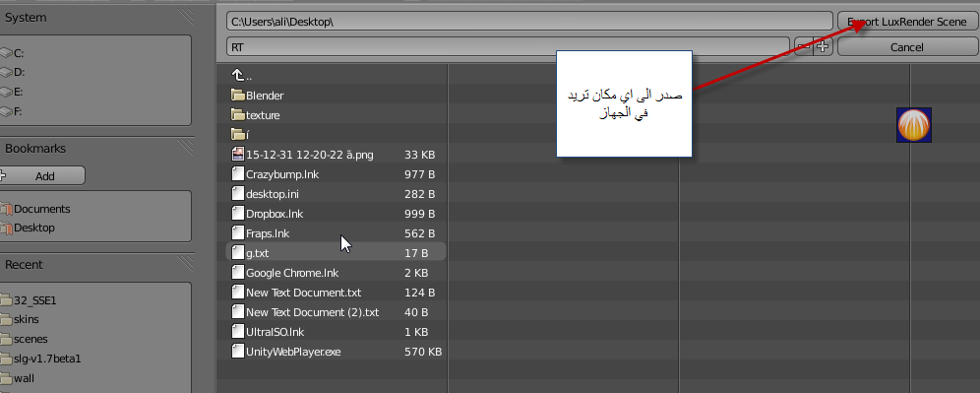Select the PNG image file icon
This screenshot has height=393, width=980.
click(x=237, y=154)
